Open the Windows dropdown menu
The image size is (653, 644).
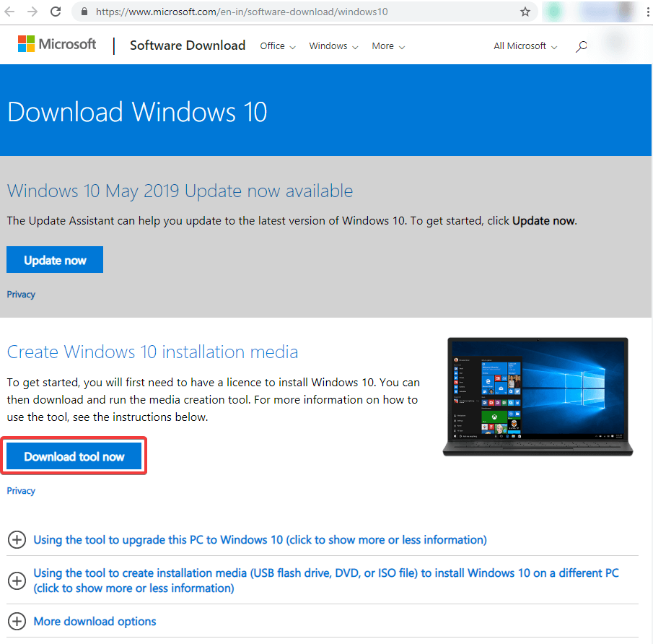point(333,46)
